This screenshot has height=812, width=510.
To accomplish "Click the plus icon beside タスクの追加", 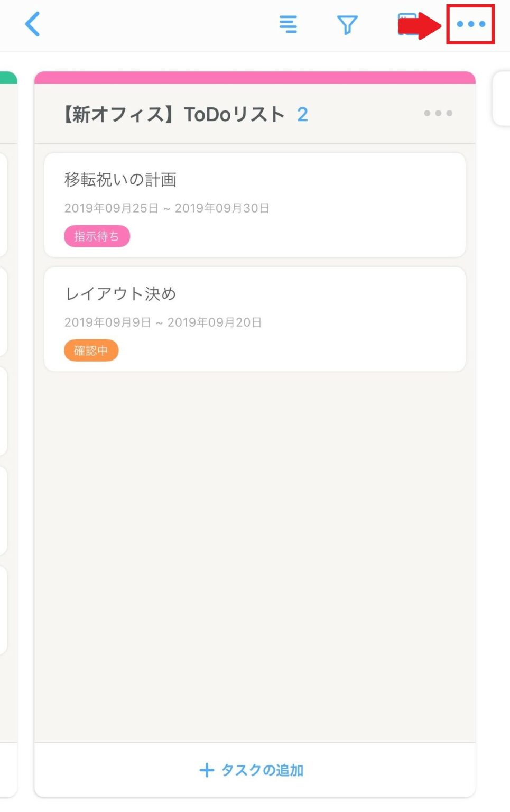I will click(x=207, y=770).
